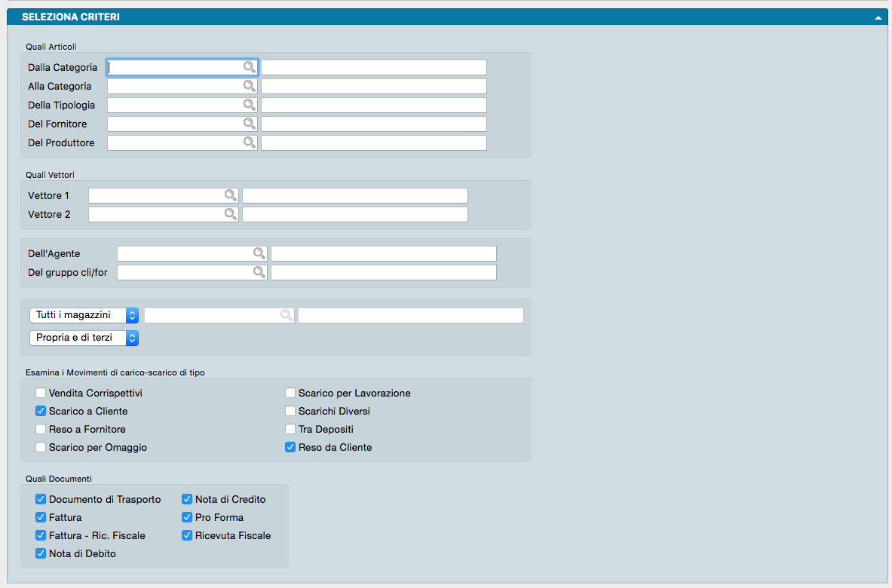The height and width of the screenshot is (588, 892).
Task: Click the Dalla Categoria search magnifier icon
Action: click(249, 67)
